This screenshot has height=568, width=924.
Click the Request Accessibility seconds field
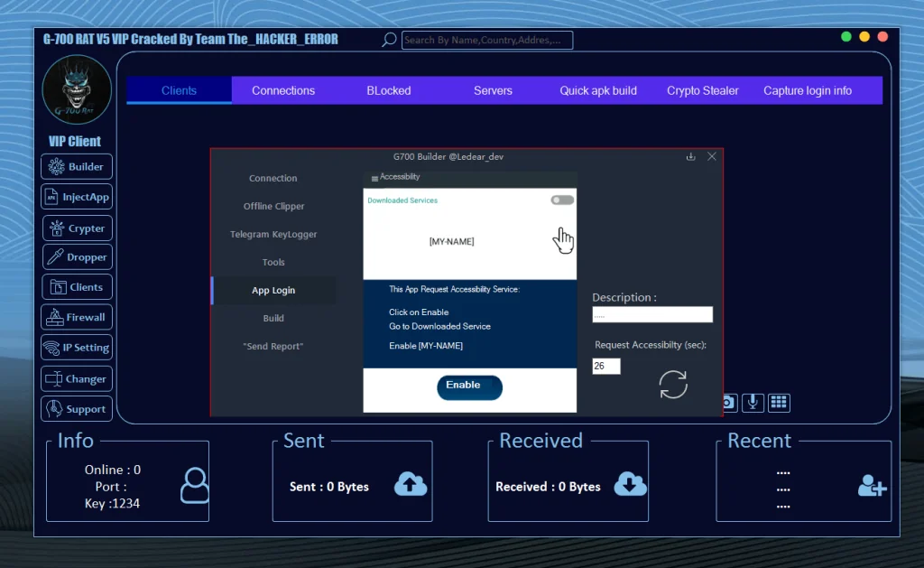point(605,367)
